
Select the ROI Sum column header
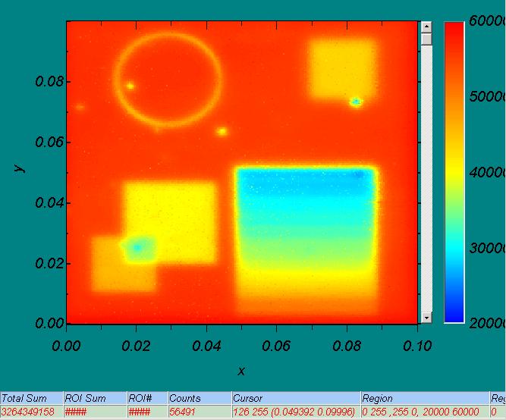(94, 398)
